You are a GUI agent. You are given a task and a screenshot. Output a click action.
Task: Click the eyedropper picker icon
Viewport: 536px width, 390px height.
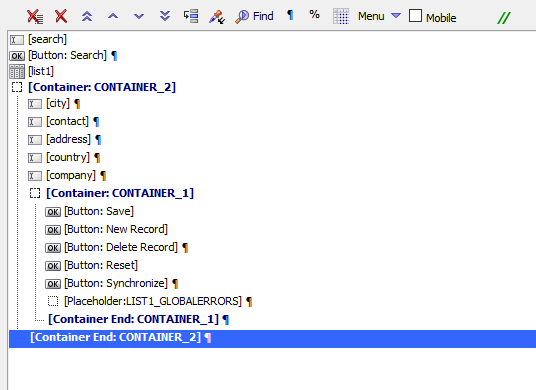(x=217, y=16)
